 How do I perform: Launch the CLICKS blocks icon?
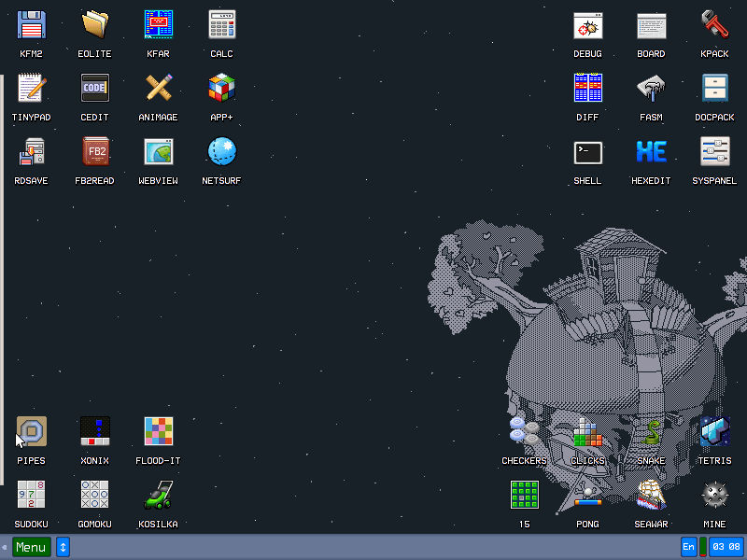pos(588,431)
